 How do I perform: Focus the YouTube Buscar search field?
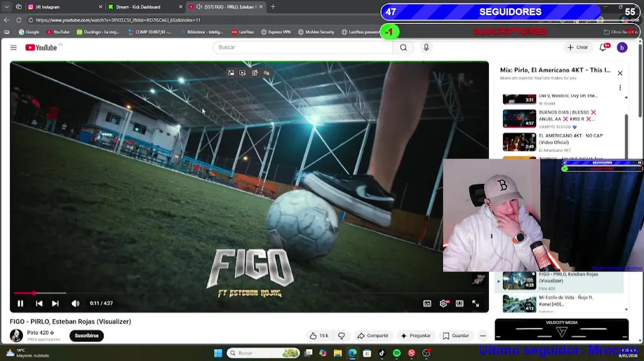tap(303, 47)
